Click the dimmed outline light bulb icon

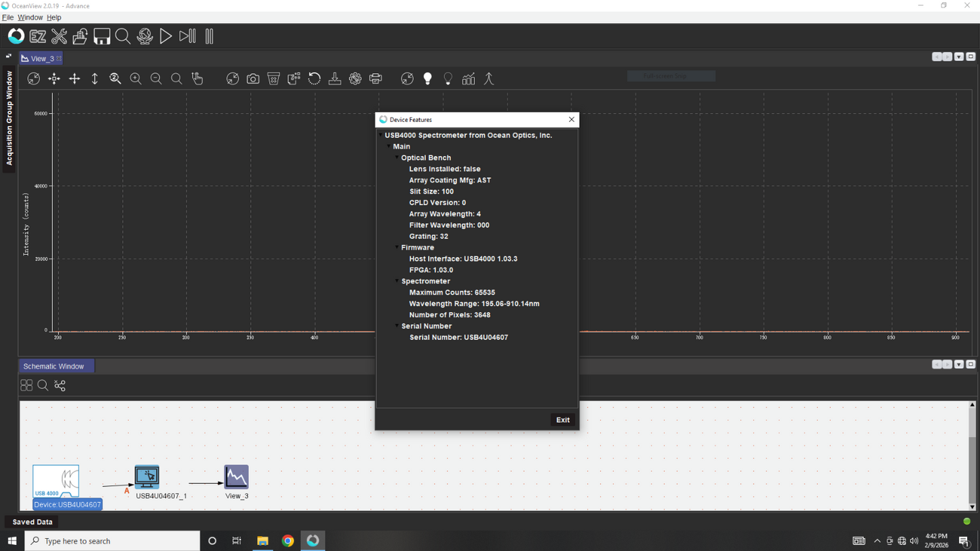(448, 79)
